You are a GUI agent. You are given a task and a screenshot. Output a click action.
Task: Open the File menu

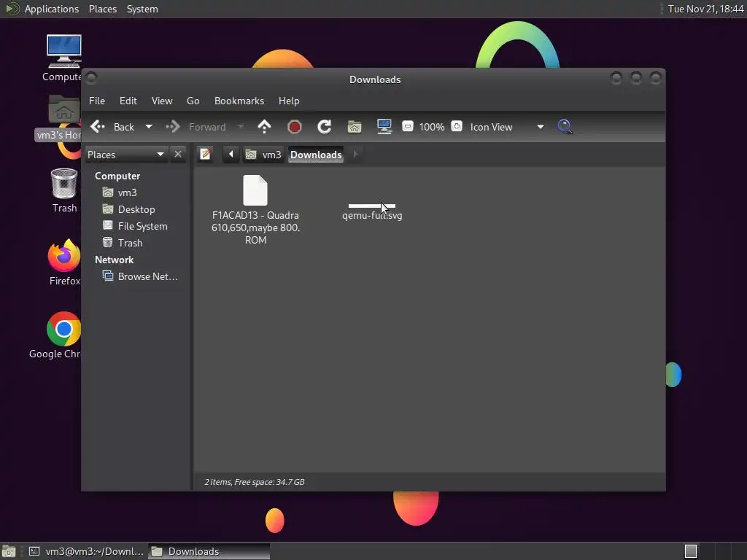97,101
